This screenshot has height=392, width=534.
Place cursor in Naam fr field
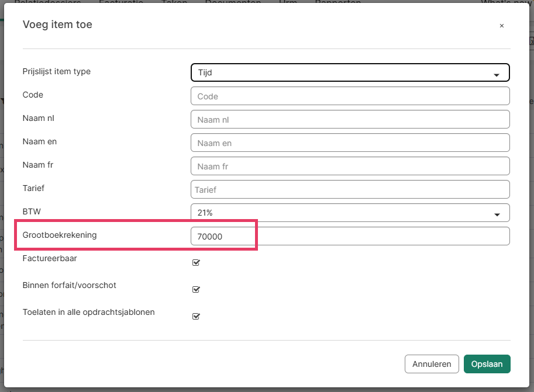[350, 166]
